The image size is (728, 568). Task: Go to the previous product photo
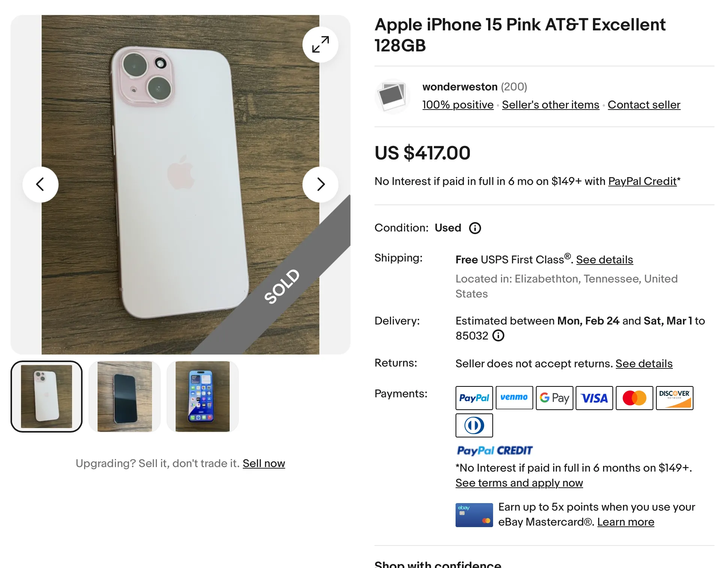coord(41,184)
